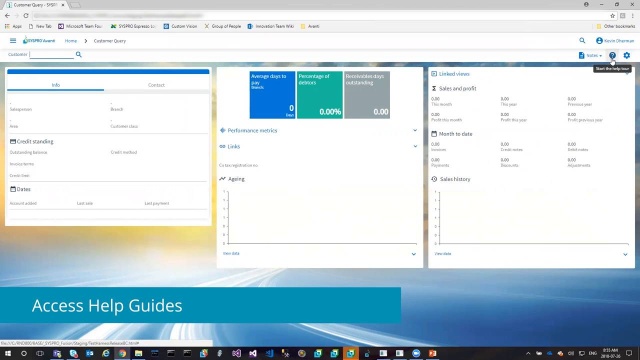
Task: Open the Notes dropdown
Action: [590, 55]
